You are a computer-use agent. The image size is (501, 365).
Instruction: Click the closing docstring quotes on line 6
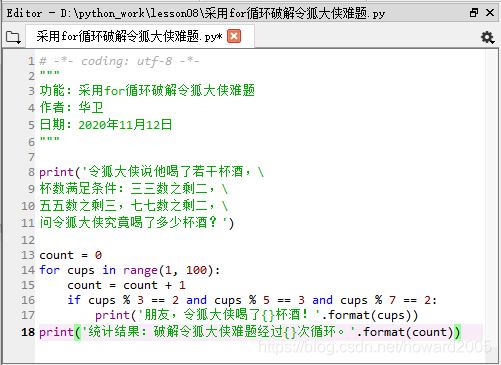pos(49,140)
